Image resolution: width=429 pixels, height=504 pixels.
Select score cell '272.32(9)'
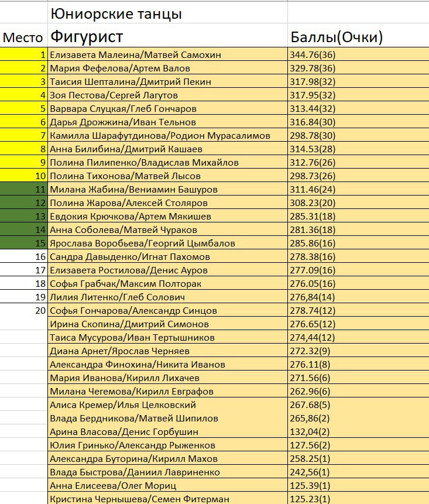point(358,351)
